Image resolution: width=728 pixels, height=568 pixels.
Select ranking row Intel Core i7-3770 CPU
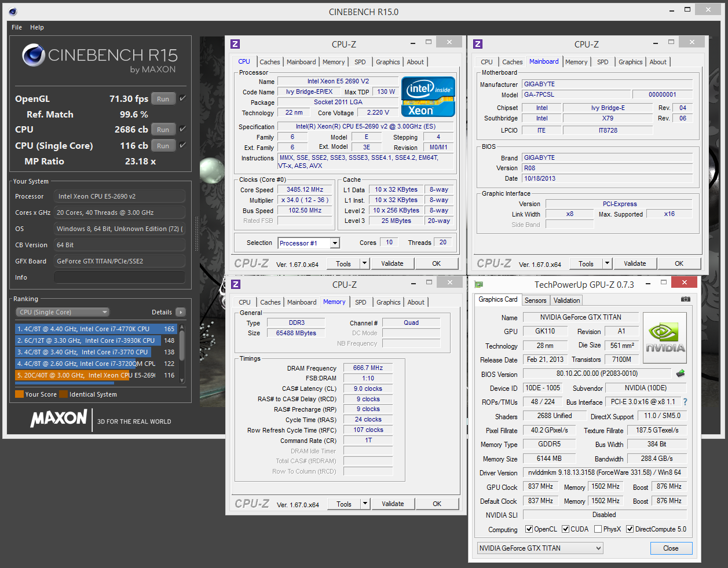96,352
